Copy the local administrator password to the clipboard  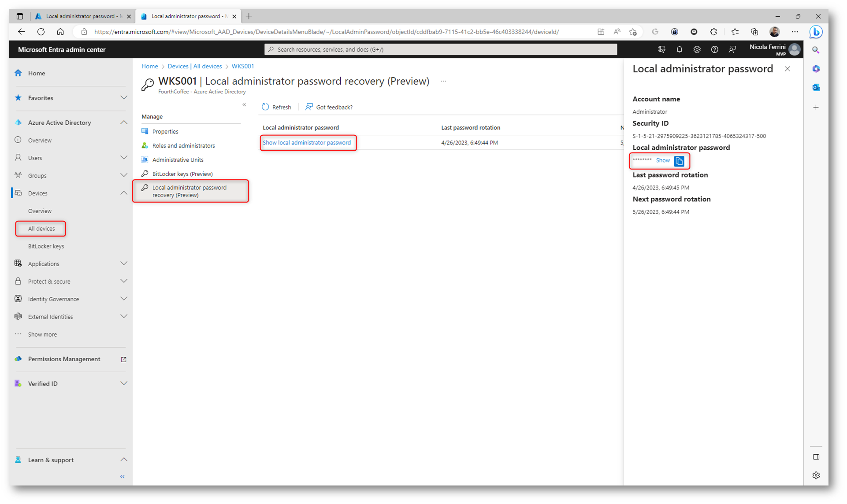[x=679, y=161]
